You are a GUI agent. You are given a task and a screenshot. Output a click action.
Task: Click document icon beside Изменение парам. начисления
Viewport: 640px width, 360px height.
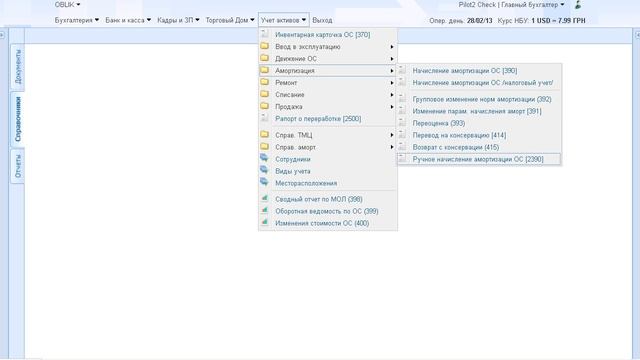pyautogui.click(x=402, y=110)
